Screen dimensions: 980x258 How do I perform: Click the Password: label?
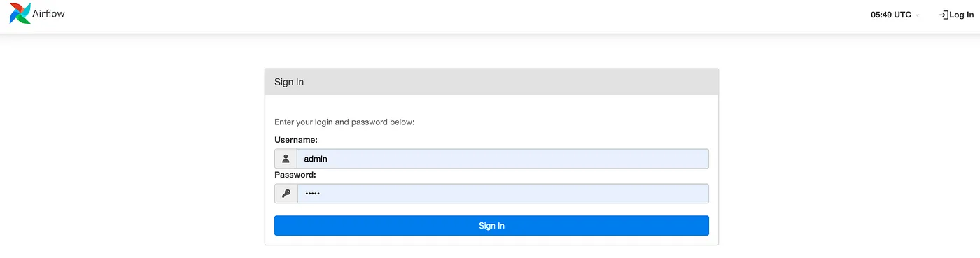pos(295,175)
